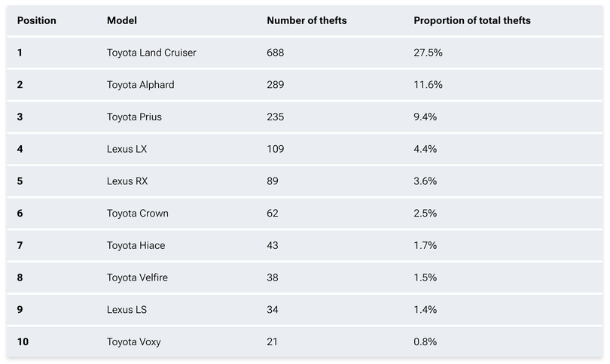Click the Model column header
This screenshot has height=364, width=610.
122,20
